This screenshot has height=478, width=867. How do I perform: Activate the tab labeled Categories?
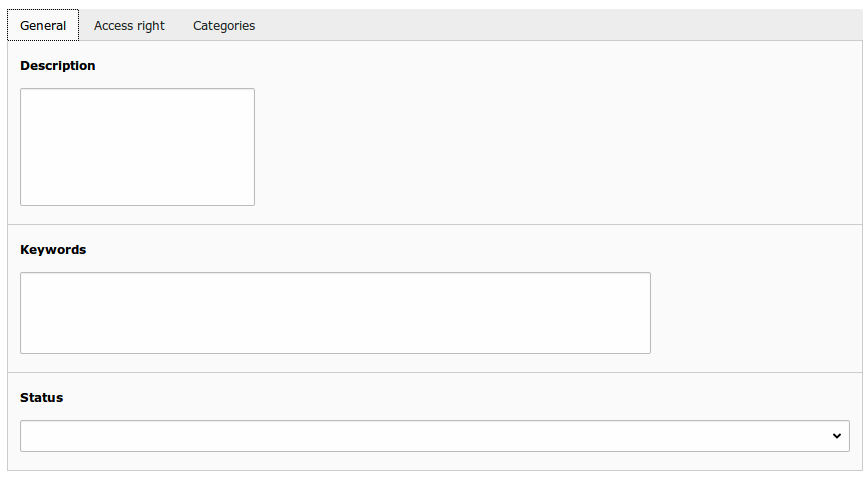pos(224,25)
